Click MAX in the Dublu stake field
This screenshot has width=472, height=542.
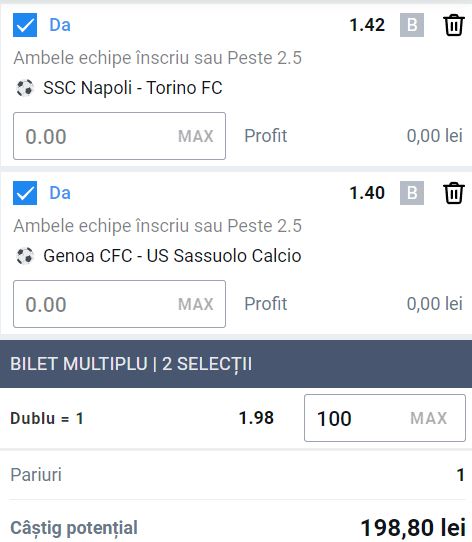tap(428, 418)
